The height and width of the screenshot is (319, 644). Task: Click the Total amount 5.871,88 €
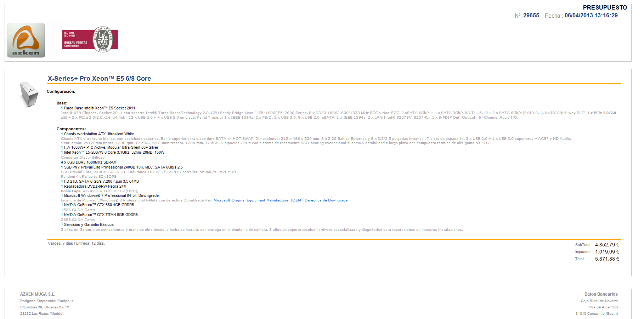(x=607, y=259)
